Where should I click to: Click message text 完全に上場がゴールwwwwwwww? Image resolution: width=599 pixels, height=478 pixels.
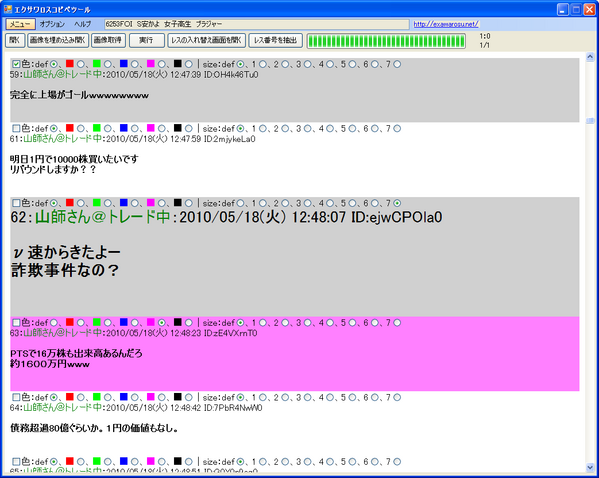coord(79,95)
